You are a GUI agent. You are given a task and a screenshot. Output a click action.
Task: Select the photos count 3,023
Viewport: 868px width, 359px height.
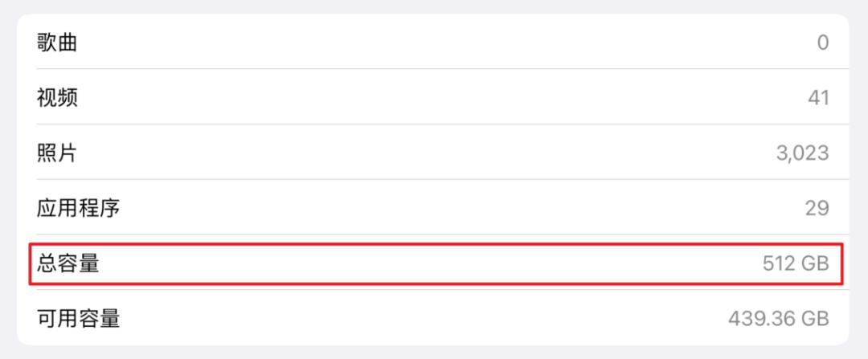pos(802,153)
